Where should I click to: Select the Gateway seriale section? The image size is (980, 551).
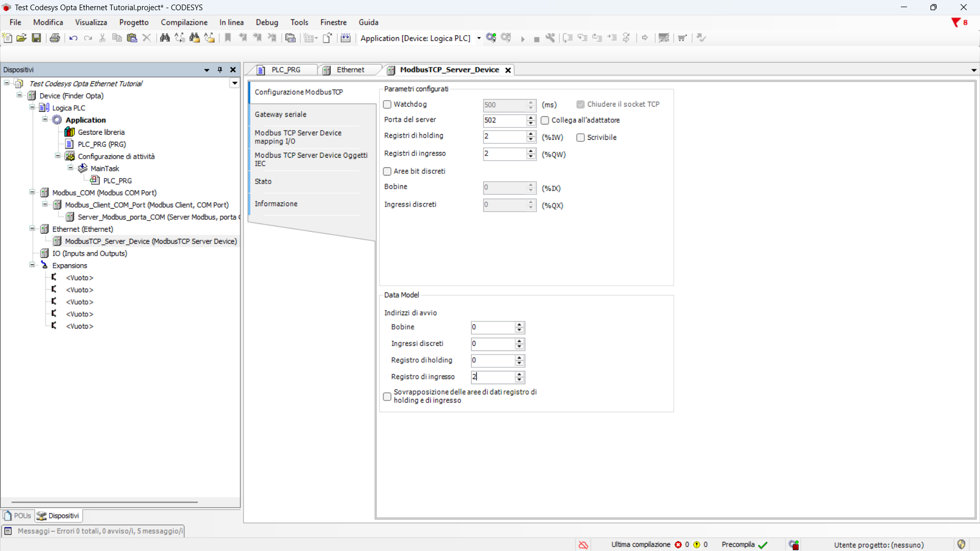click(x=281, y=114)
